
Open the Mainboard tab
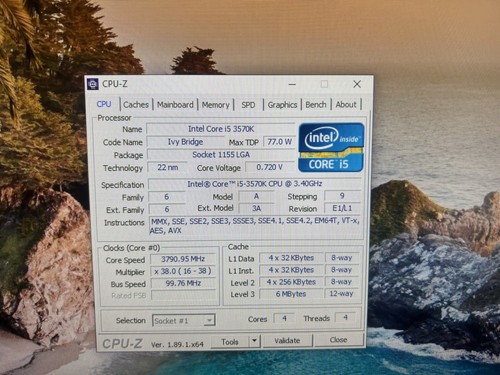(x=175, y=105)
